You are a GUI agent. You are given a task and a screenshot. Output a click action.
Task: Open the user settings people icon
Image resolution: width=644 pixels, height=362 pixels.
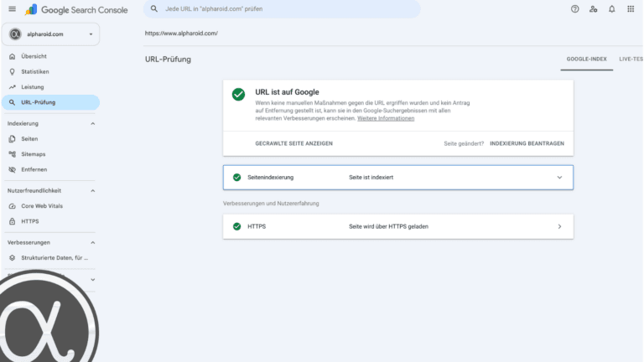[x=593, y=9]
